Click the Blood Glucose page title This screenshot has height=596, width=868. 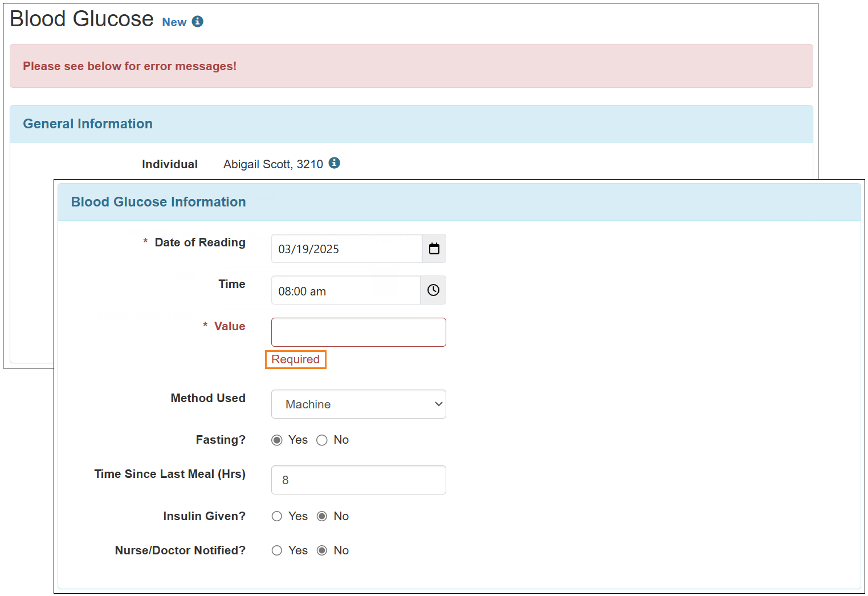[81, 19]
